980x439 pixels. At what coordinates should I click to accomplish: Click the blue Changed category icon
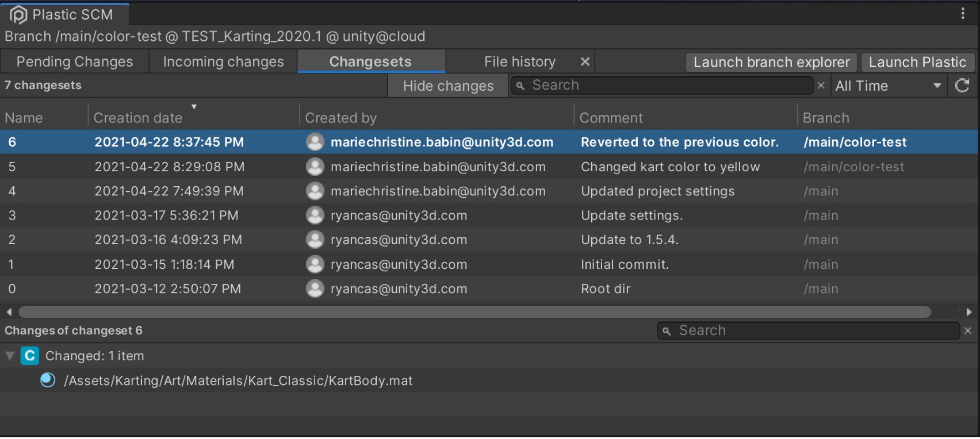(x=30, y=356)
